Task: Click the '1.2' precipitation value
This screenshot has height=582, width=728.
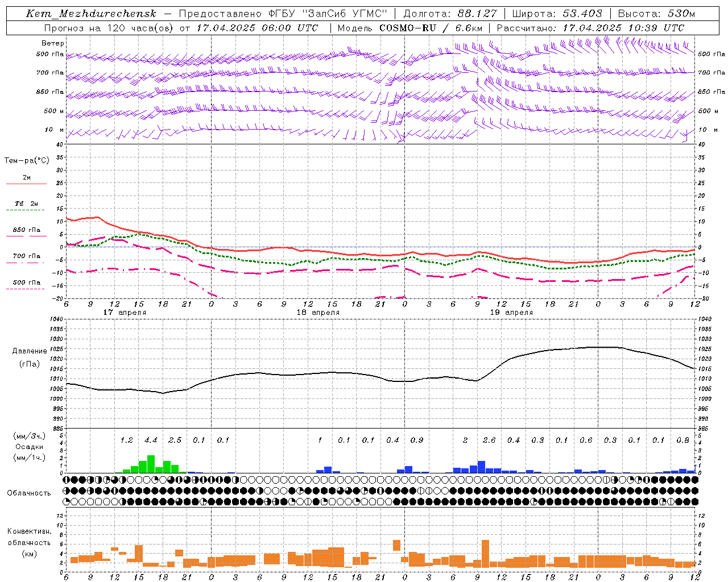Action: click(126, 440)
